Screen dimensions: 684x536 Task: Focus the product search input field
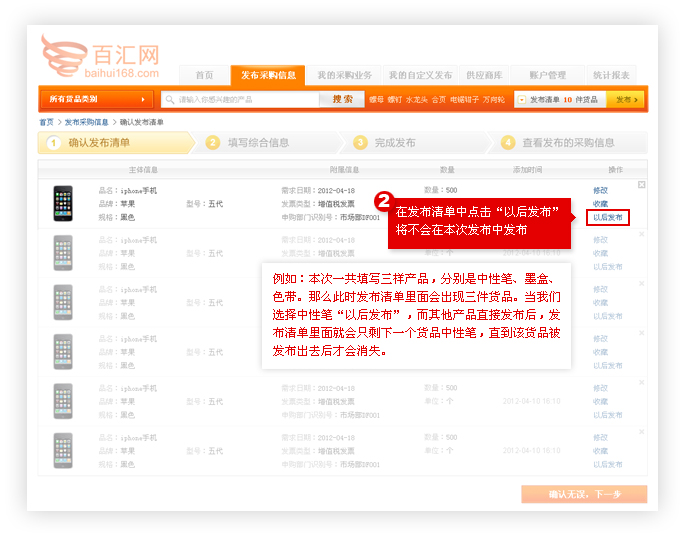pos(247,100)
